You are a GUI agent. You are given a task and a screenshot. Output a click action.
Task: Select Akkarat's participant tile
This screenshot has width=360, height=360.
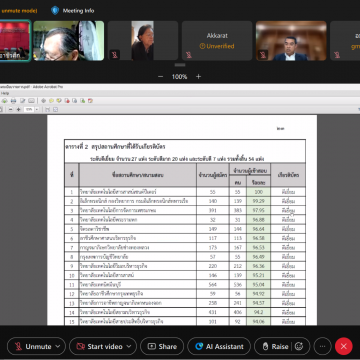click(217, 41)
